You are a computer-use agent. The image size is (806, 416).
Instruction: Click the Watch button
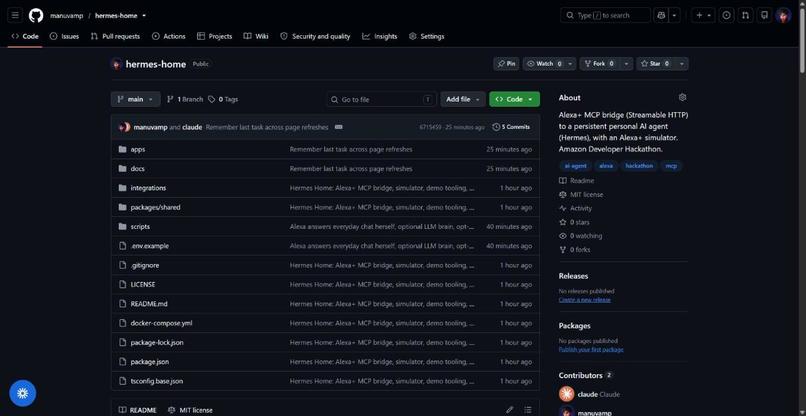coord(544,64)
